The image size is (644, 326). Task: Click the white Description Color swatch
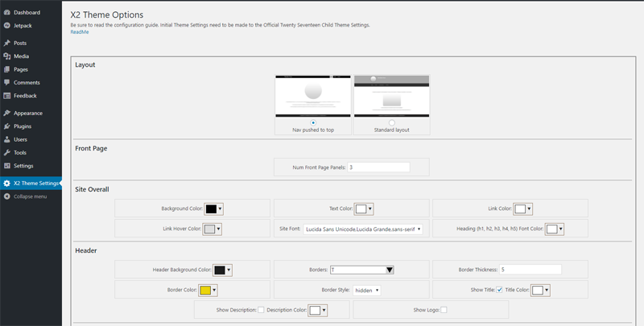pos(315,311)
